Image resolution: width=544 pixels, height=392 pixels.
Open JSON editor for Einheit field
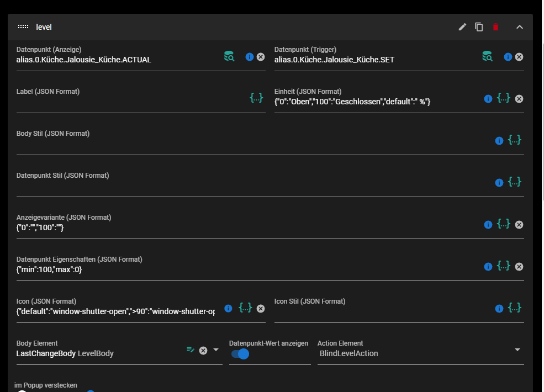coord(504,98)
